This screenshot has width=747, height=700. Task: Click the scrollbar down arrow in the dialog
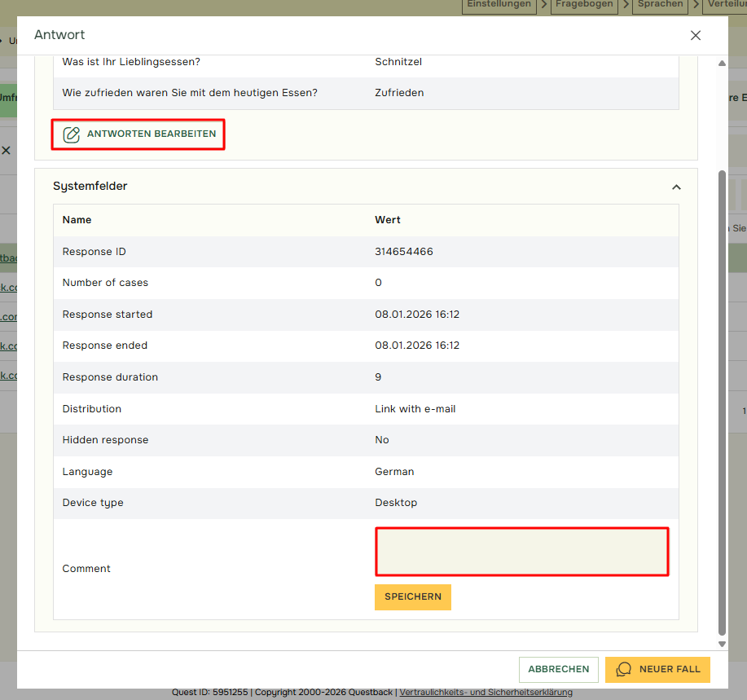click(x=722, y=644)
